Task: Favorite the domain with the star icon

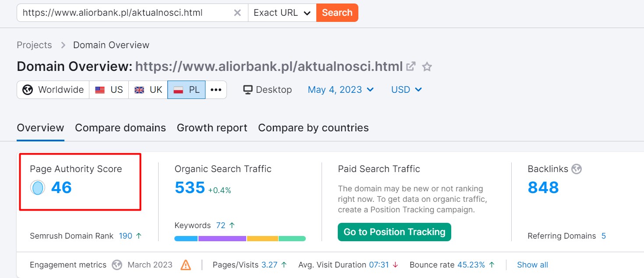Action: click(427, 67)
